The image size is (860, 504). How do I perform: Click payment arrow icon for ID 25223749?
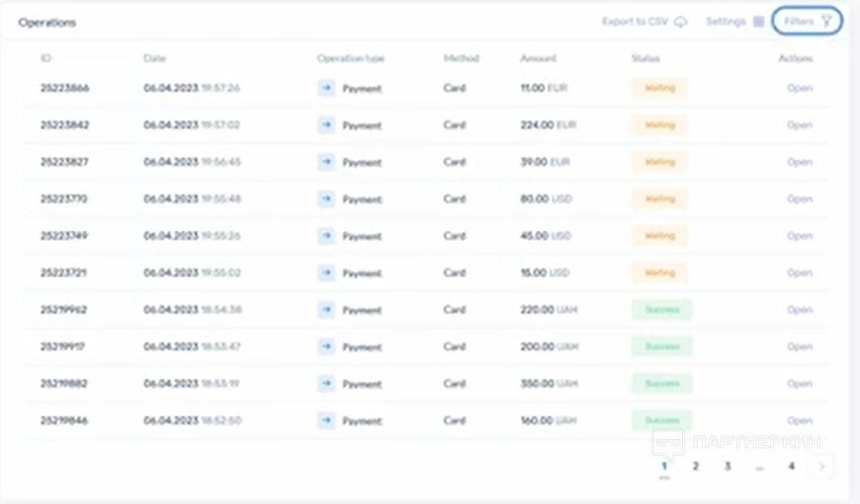(327, 236)
